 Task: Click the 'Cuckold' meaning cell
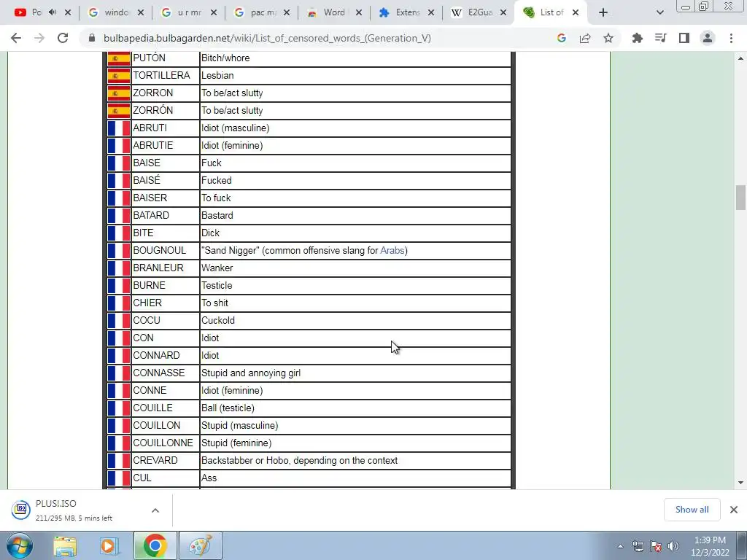(x=355, y=321)
